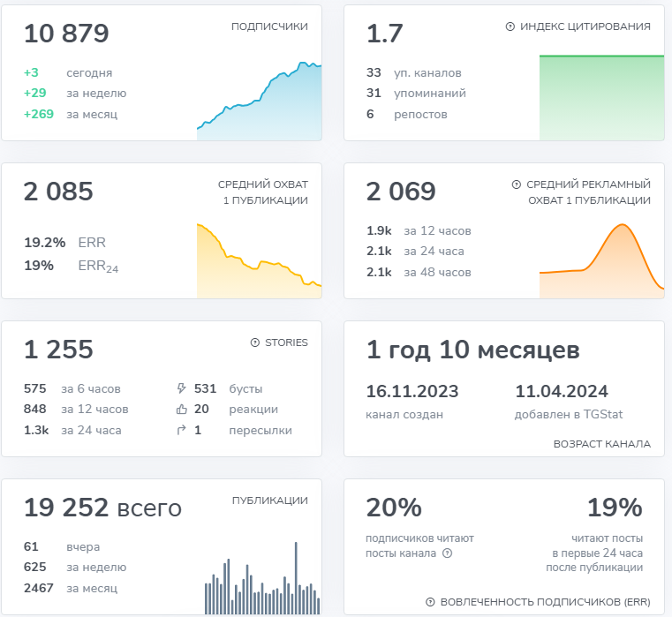Screen dimensions: 672x617
Task: Click the 19 252 всего publications total
Action: point(102,508)
